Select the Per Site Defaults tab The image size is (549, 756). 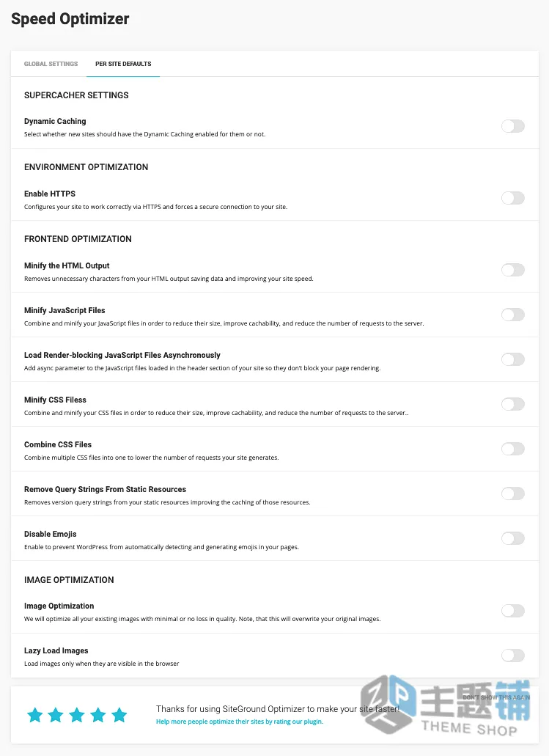123,64
